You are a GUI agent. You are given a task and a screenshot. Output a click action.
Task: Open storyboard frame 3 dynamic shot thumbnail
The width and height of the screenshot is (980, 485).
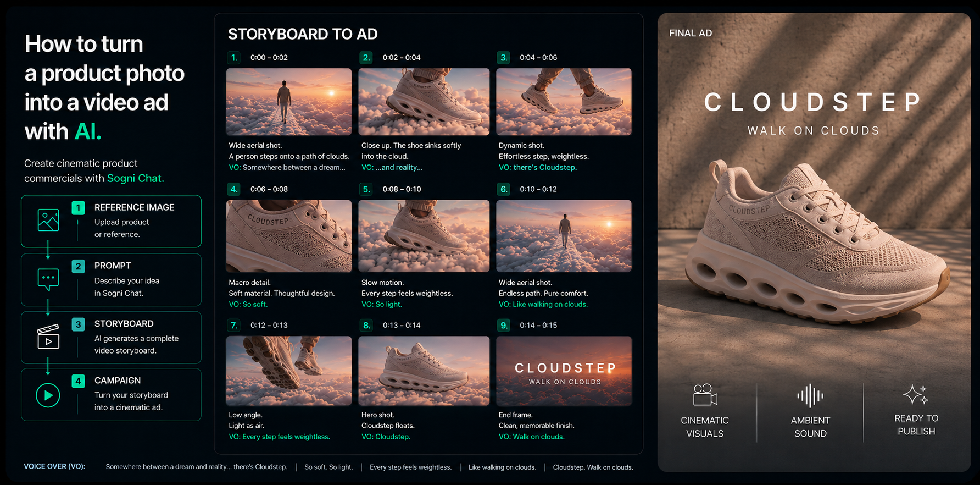coord(564,102)
